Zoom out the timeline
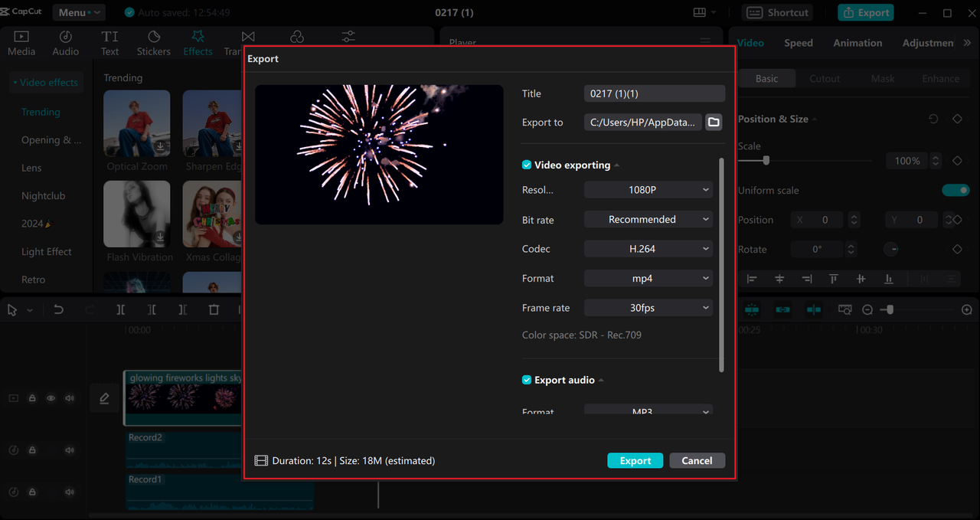This screenshot has height=520, width=980. click(x=867, y=309)
